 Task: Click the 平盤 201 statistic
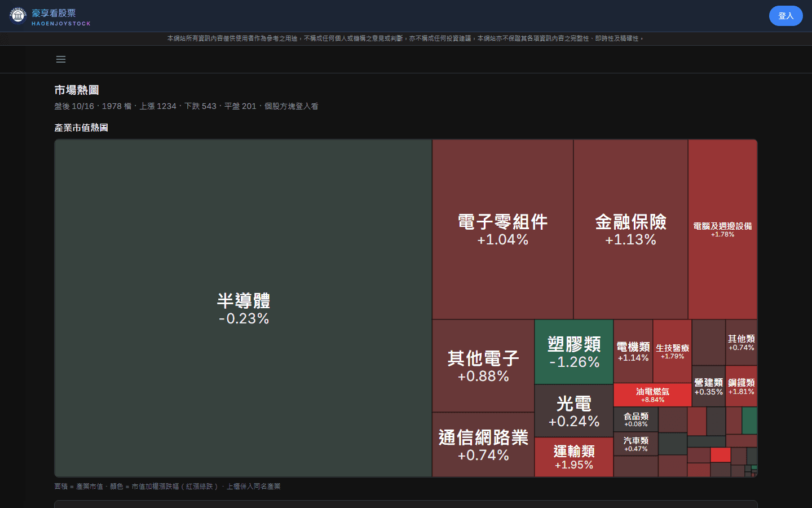[240, 106]
